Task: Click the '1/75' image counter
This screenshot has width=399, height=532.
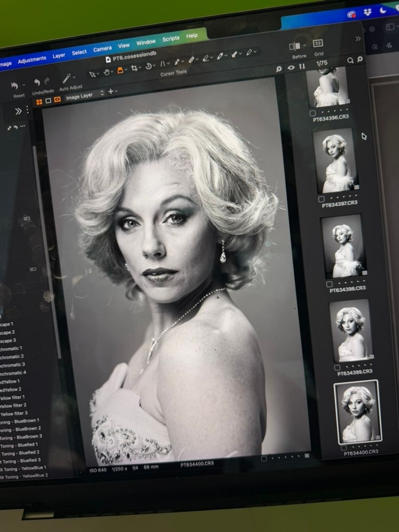Action: click(321, 63)
